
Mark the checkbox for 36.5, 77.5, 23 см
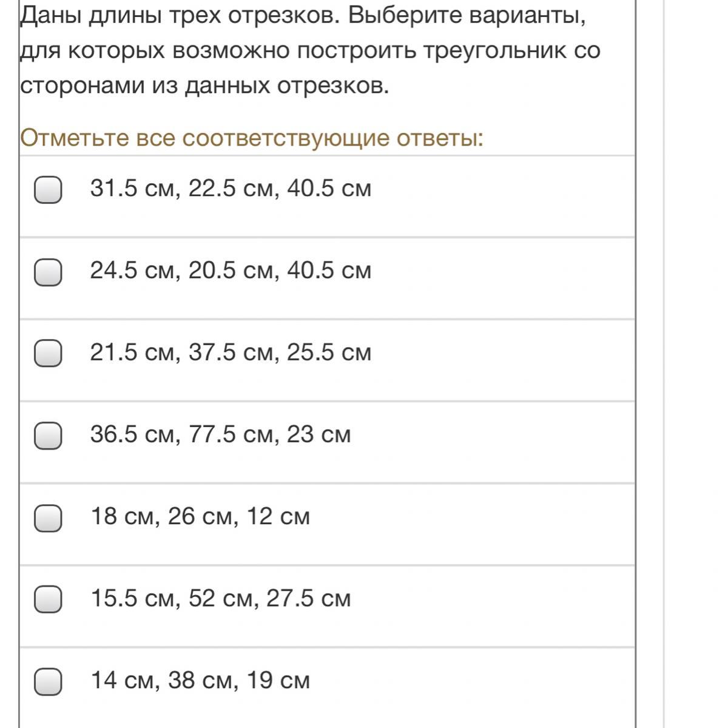pos(48,435)
